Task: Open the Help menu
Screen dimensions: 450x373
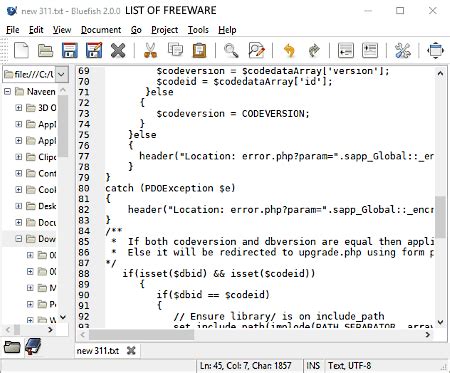Action: [x=227, y=30]
